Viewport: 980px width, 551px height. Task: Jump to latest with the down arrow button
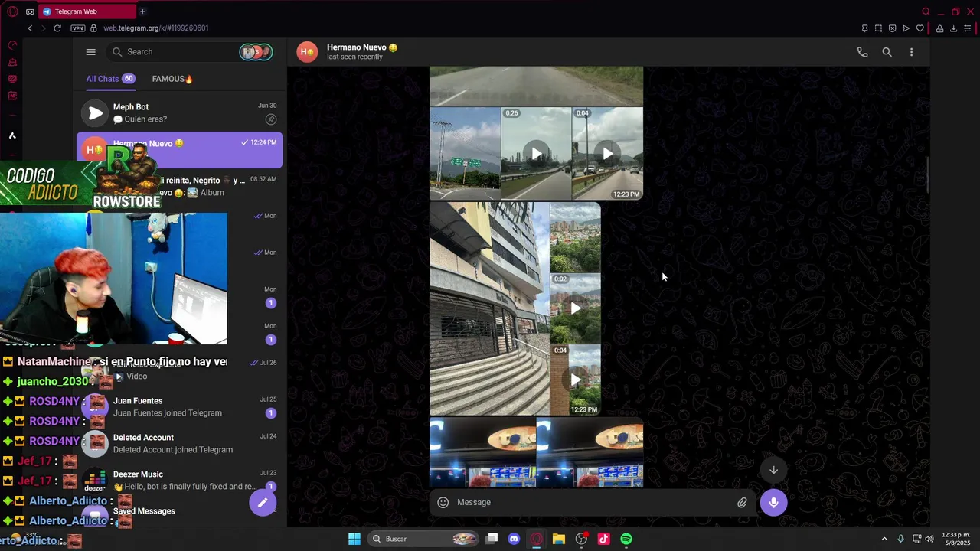coord(773,470)
